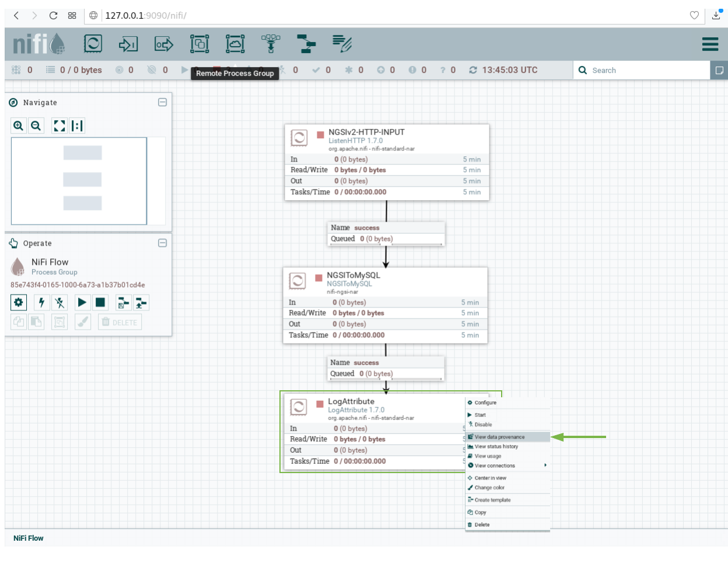The image size is (728, 567).
Task: Open the bulletin board icon beside Search
Action: pyautogui.click(x=719, y=70)
